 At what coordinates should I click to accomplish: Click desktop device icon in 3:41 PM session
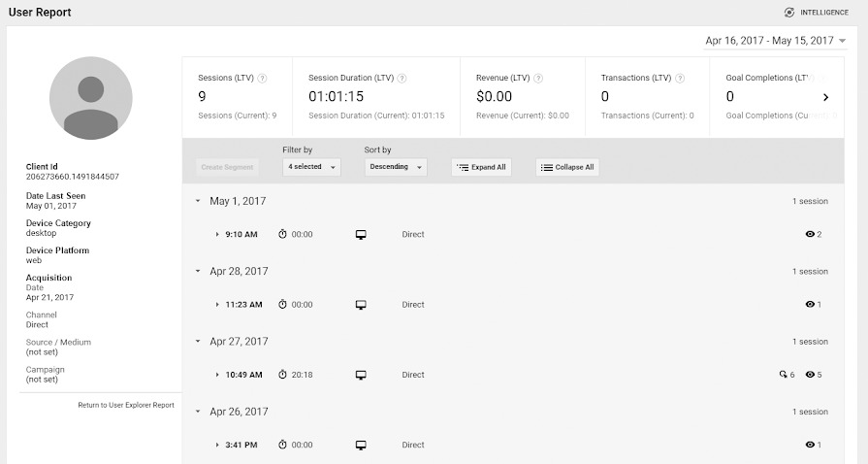tap(361, 446)
